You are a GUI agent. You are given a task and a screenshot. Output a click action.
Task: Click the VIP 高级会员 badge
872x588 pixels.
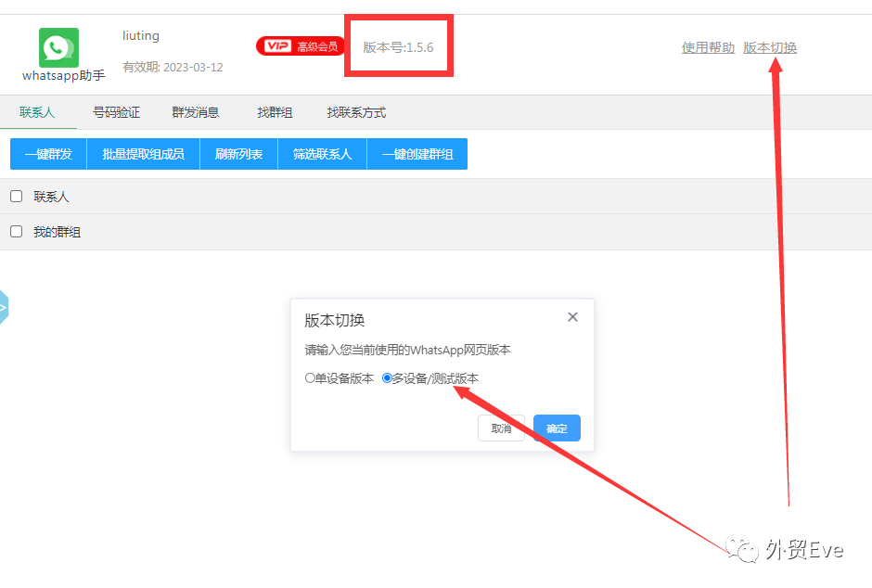point(301,46)
